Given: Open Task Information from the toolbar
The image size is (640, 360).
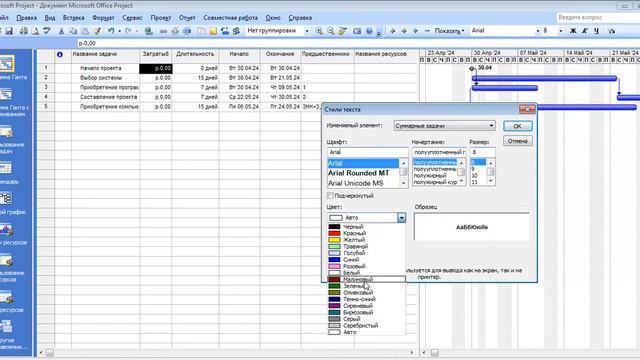Looking at the screenshot, I should coord(201,31).
